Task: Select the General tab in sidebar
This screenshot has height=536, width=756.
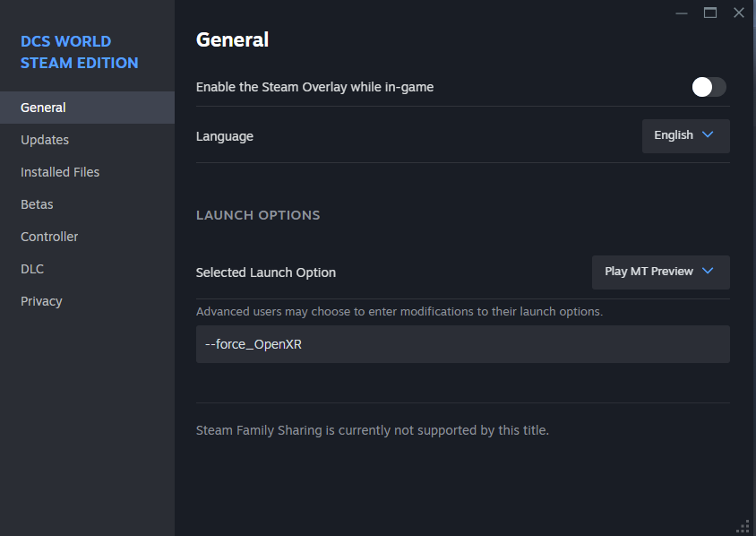Action: point(87,108)
